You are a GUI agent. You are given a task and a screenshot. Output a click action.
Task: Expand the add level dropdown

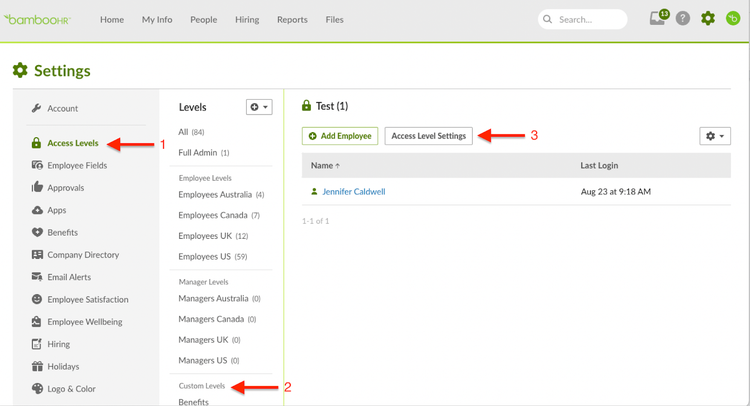coord(259,107)
